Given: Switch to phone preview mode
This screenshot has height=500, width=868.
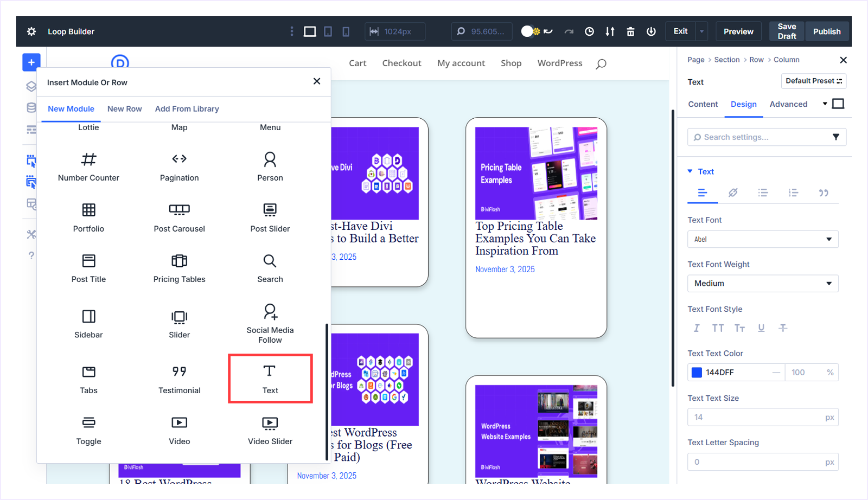Looking at the screenshot, I should tap(346, 31).
